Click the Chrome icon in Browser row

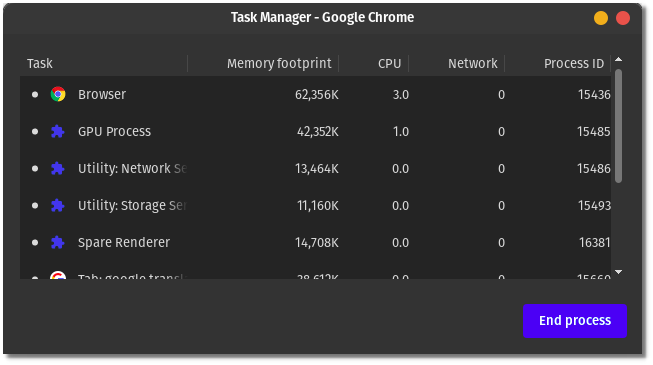pos(58,95)
